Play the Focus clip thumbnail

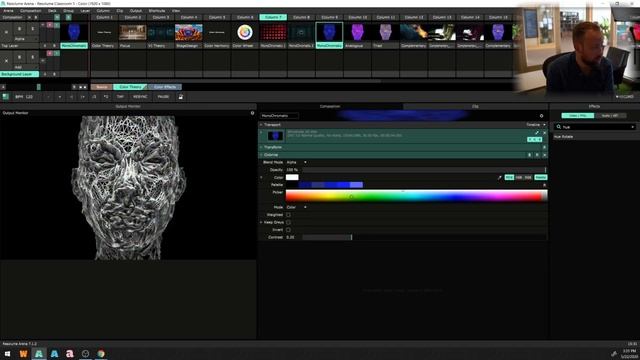pos(133,32)
